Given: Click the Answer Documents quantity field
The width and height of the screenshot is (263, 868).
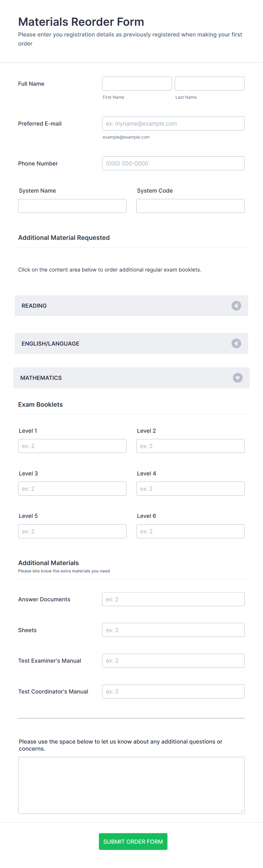Looking at the screenshot, I should (173, 599).
